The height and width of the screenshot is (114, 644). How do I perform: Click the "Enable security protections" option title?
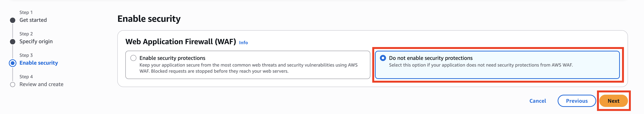pos(172,58)
